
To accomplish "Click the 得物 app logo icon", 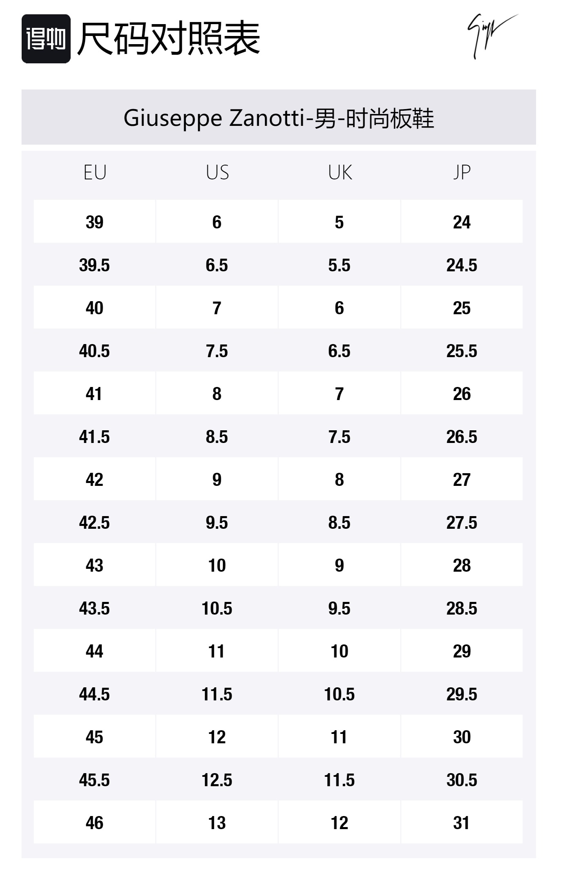I will coord(46,39).
